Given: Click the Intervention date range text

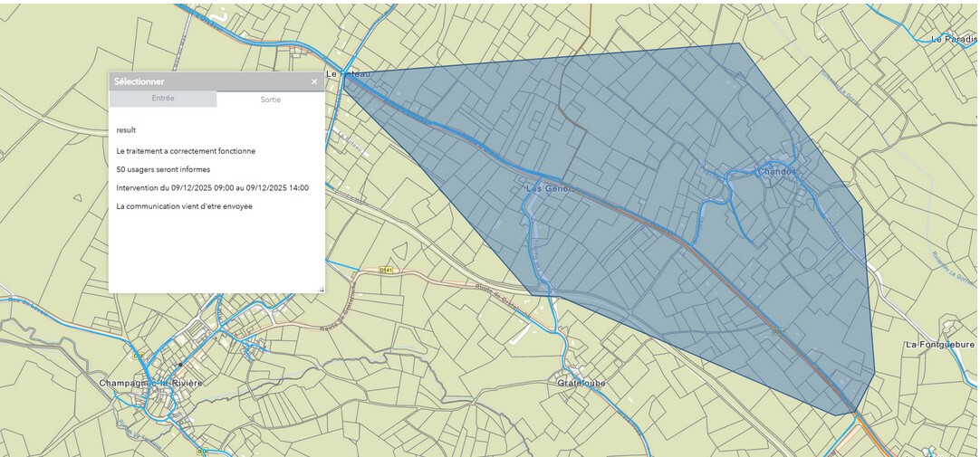Looking at the screenshot, I should click(212, 187).
